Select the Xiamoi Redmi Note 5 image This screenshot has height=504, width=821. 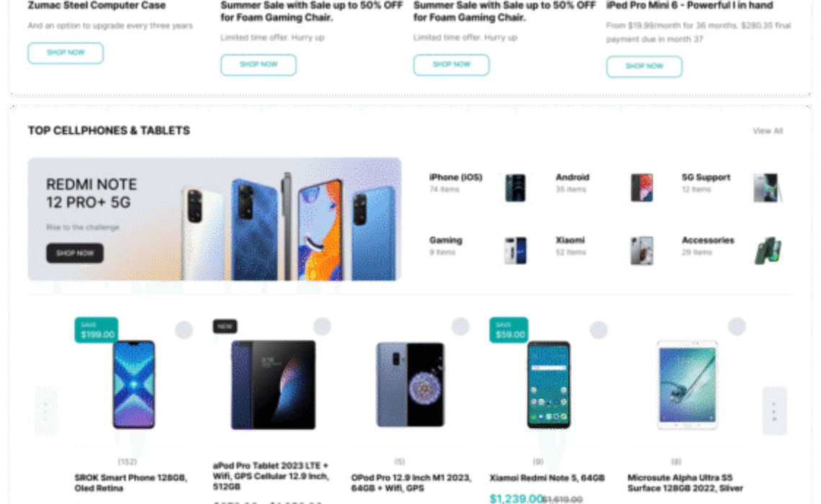click(548, 385)
